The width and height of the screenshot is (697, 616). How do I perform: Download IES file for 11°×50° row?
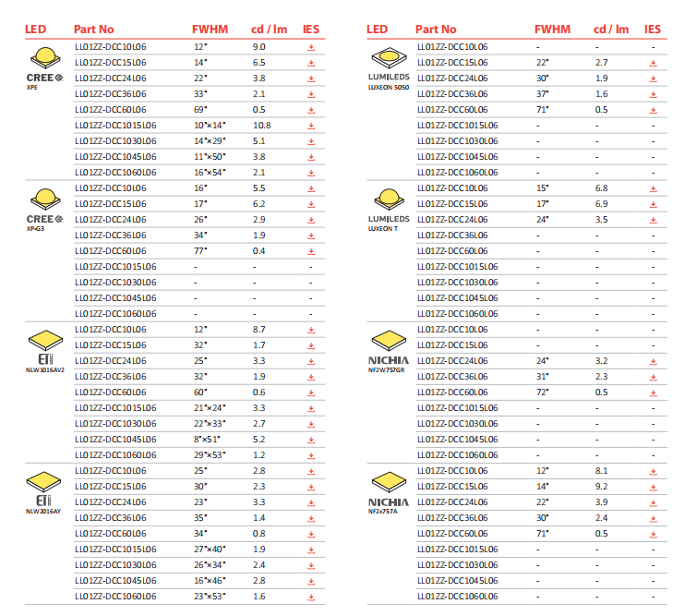[311, 157]
